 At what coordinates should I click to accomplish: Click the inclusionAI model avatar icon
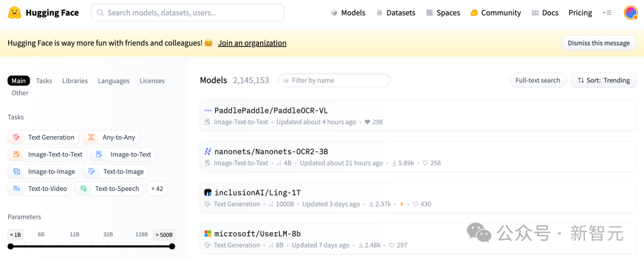tap(208, 193)
